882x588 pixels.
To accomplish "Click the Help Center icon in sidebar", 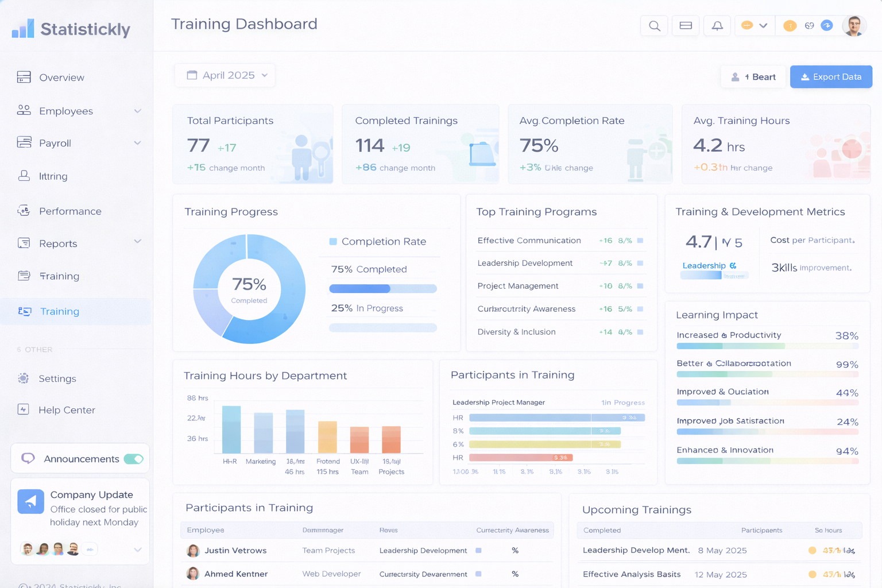I will 24,409.
